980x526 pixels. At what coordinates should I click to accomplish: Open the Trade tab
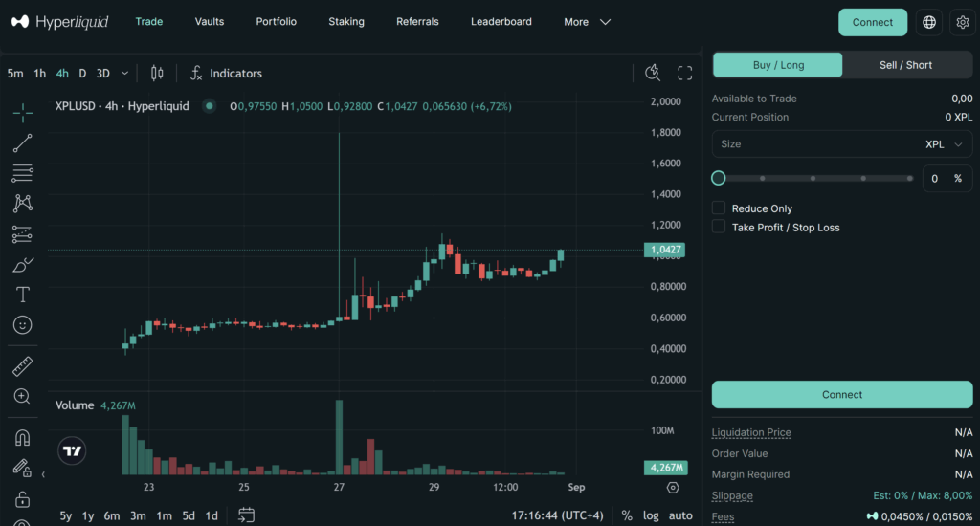coord(148,22)
